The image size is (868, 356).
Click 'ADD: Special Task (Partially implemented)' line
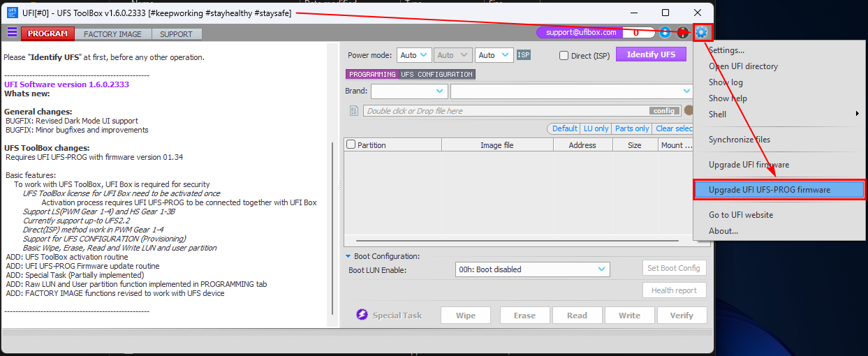tap(75, 275)
